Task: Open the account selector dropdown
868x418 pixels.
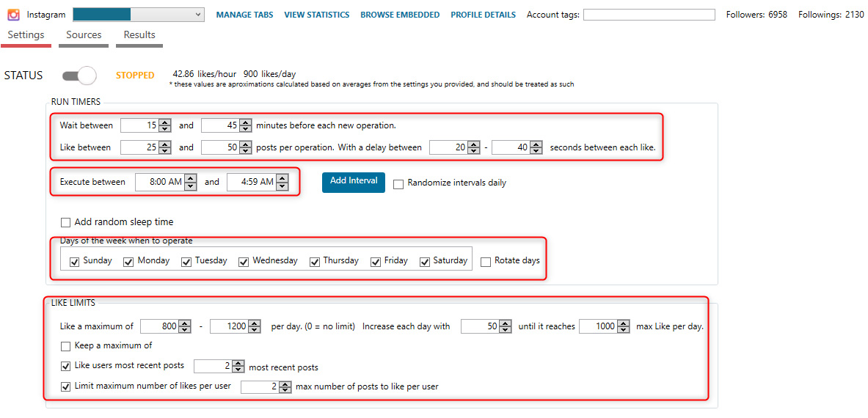Action: pos(139,15)
